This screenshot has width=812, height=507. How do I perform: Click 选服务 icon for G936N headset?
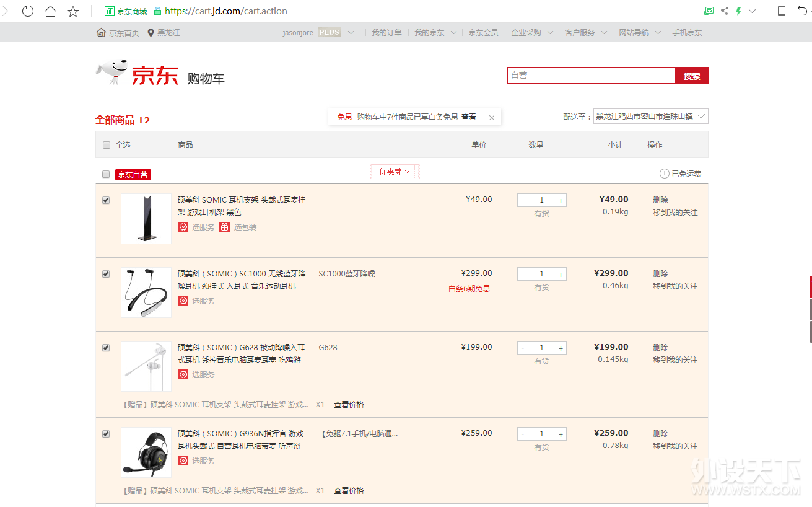183,461
